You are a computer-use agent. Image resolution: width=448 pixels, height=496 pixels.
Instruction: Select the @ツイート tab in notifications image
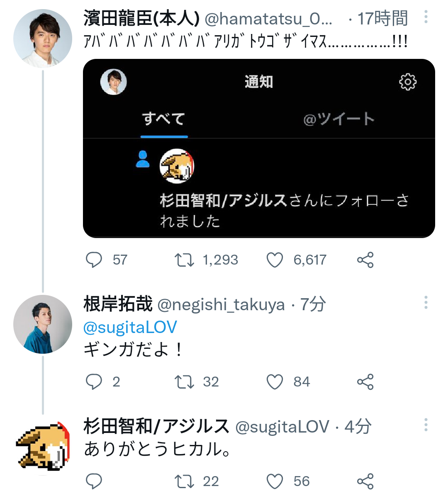point(338,119)
